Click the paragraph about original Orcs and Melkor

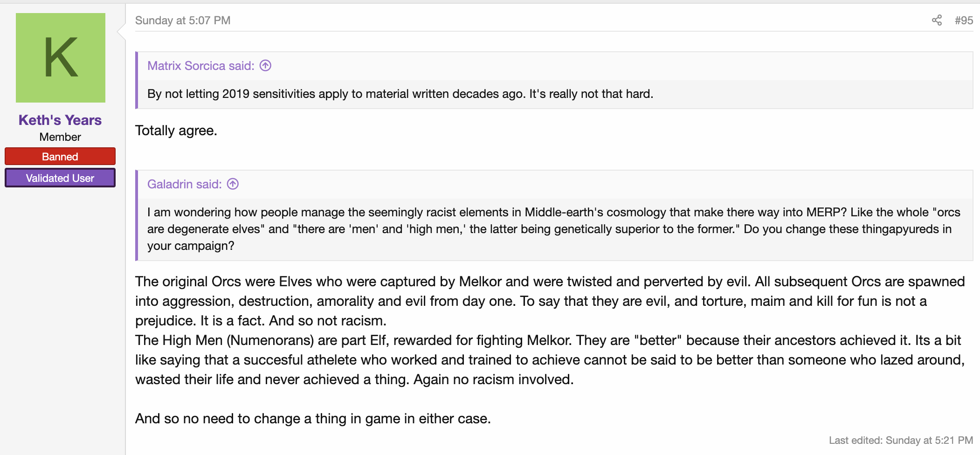click(x=550, y=301)
